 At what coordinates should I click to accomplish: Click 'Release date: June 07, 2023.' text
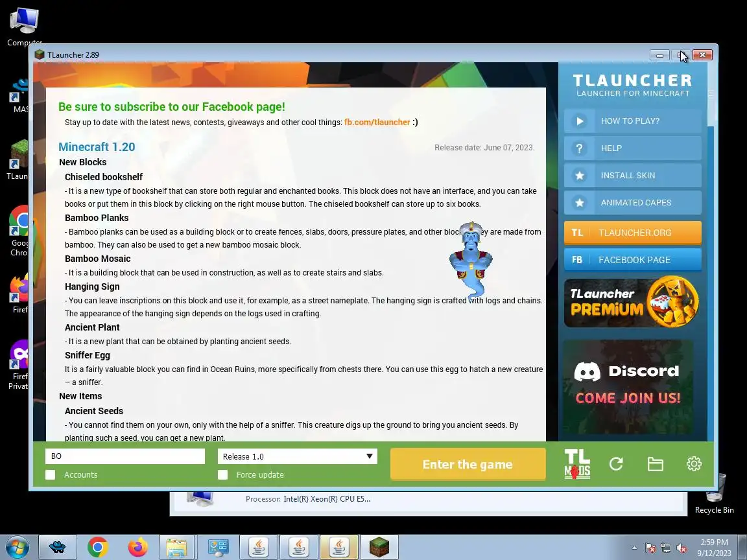click(484, 148)
